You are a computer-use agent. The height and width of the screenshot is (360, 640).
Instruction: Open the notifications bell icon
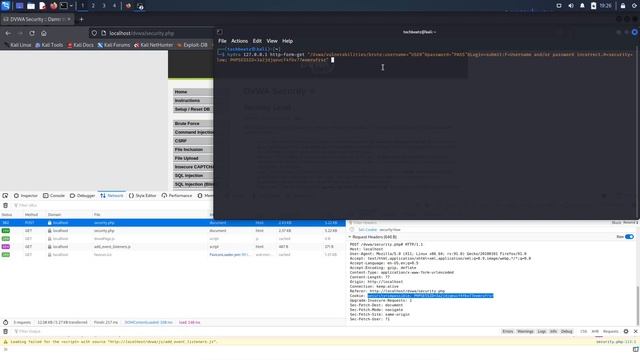click(x=582, y=6)
